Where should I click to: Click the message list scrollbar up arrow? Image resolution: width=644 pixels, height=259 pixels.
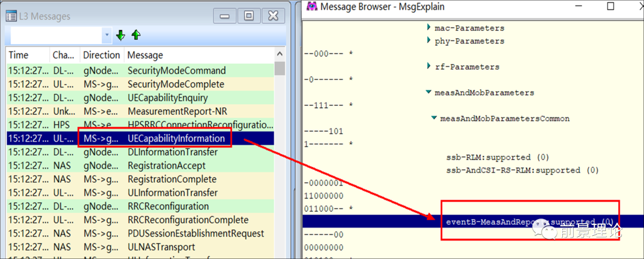(x=280, y=55)
